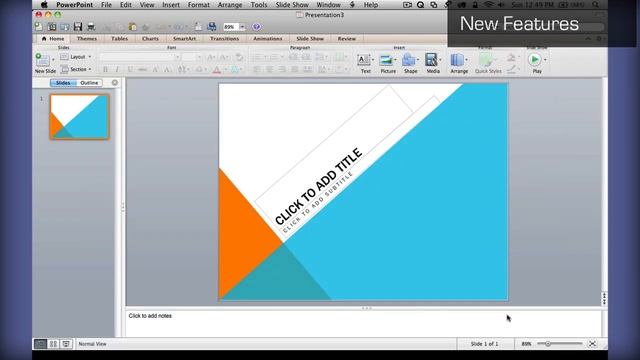
Task: Click the Quick Styles icon
Action: point(486,60)
